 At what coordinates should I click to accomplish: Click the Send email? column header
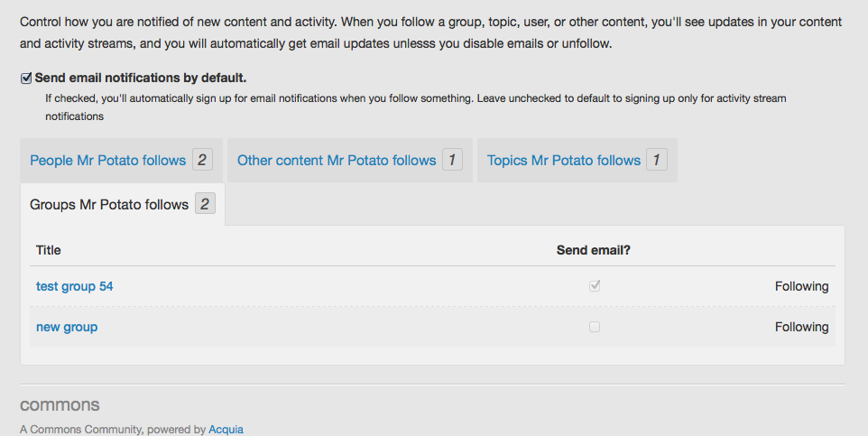[x=593, y=250]
